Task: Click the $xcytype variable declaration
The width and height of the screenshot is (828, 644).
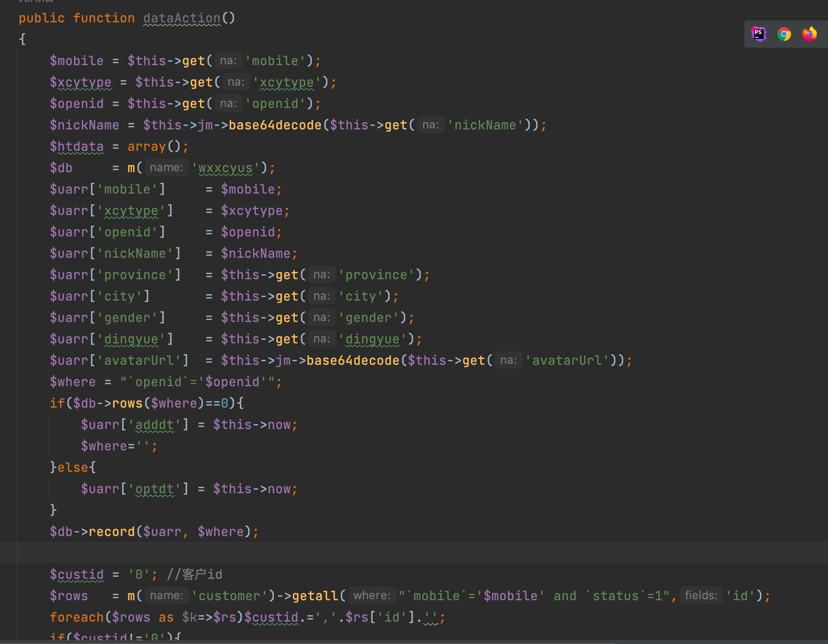Action: [x=81, y=82]
